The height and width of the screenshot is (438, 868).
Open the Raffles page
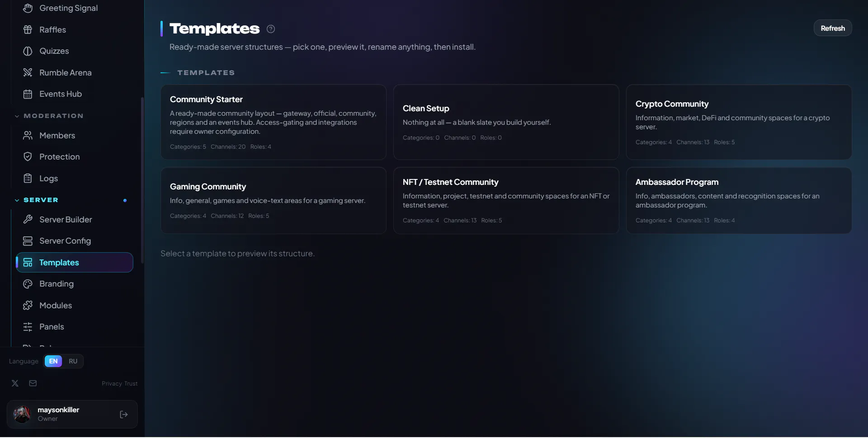coord(75,30)
